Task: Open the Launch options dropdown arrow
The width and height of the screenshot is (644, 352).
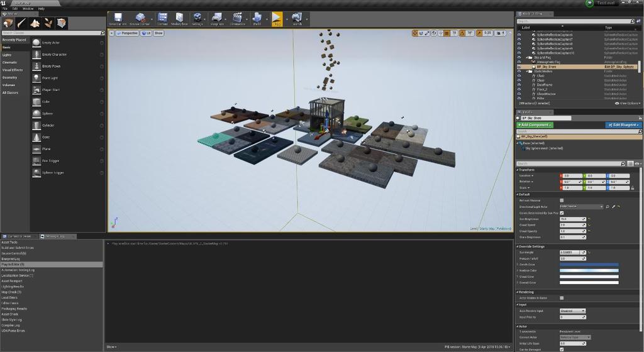Action: click(306, 19)
